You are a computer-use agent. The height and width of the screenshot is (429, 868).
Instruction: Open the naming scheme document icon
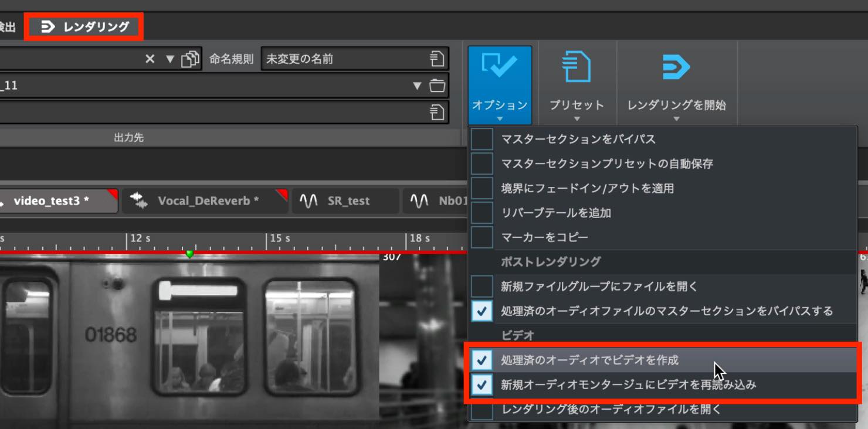pyautogui.click(x=437, y=59)
